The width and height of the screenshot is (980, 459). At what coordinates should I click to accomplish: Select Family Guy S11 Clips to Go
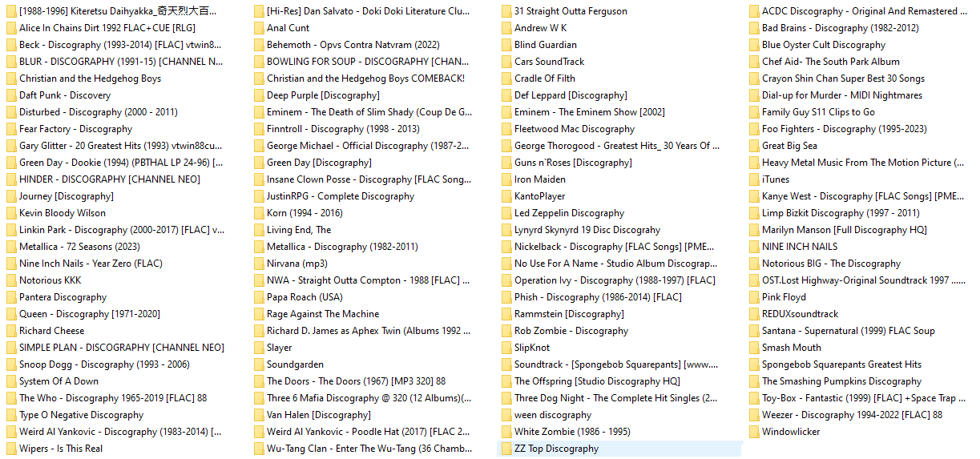pos(818,112)
